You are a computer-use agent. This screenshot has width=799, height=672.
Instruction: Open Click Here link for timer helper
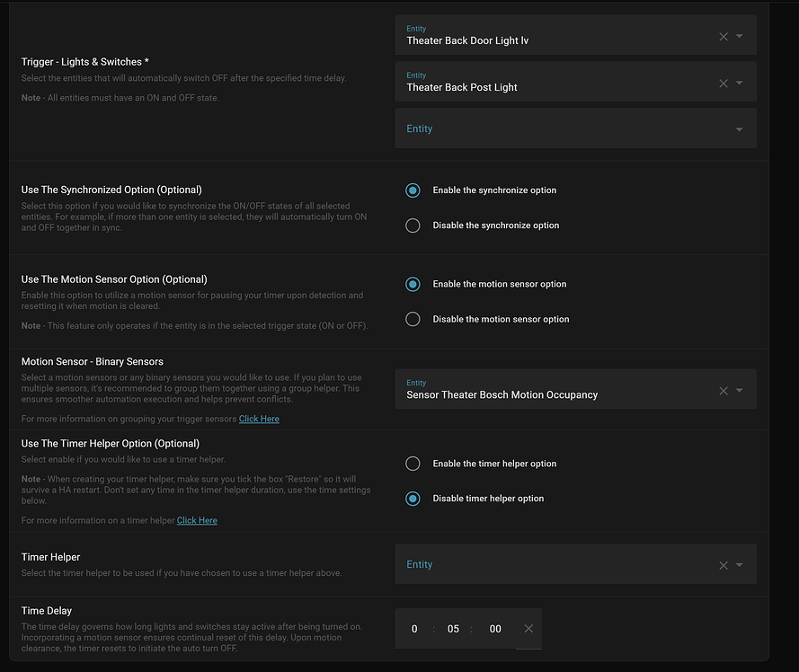(x=197, y=520)
